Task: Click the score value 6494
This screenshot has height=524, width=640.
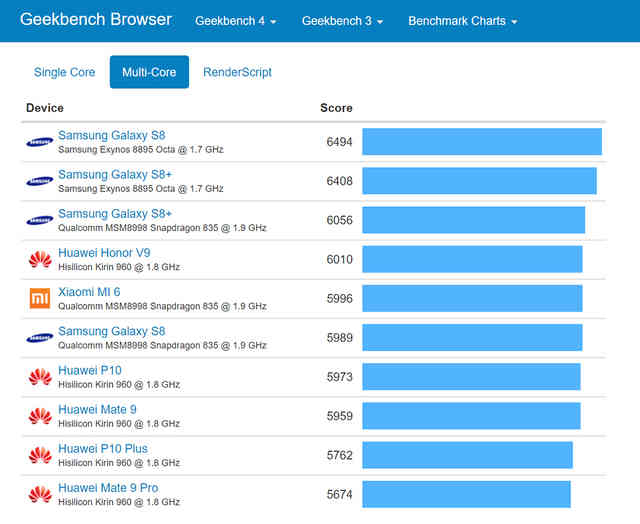Action: tap(339, 142)
